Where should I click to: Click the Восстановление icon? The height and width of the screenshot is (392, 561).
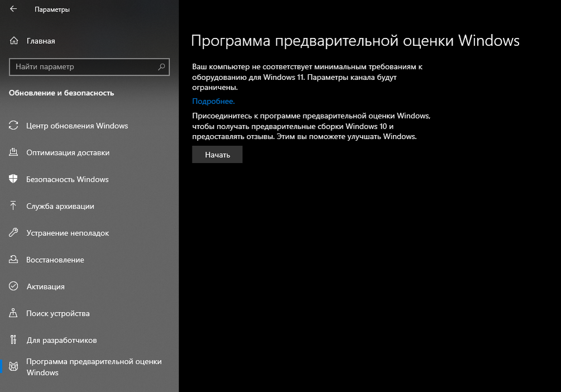13,260
